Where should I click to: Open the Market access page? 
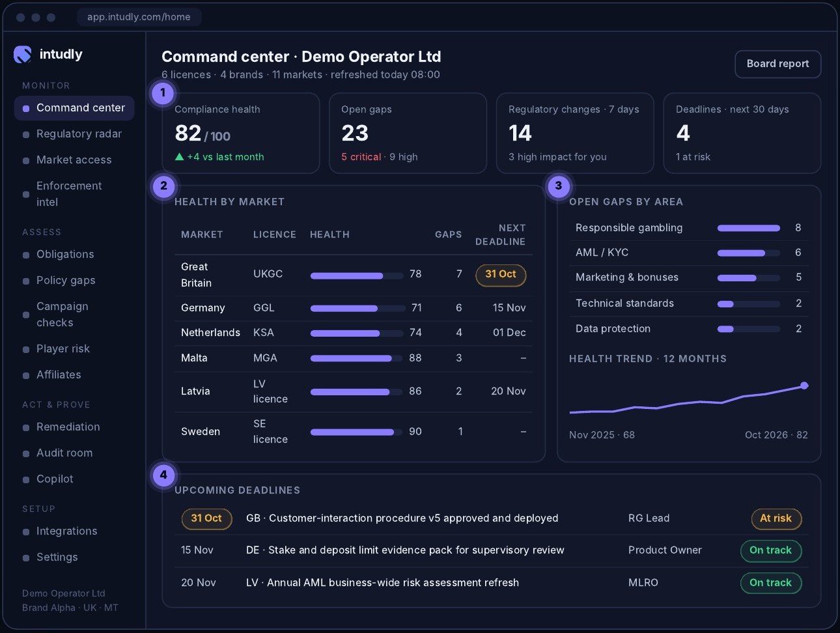coord(74,160)
